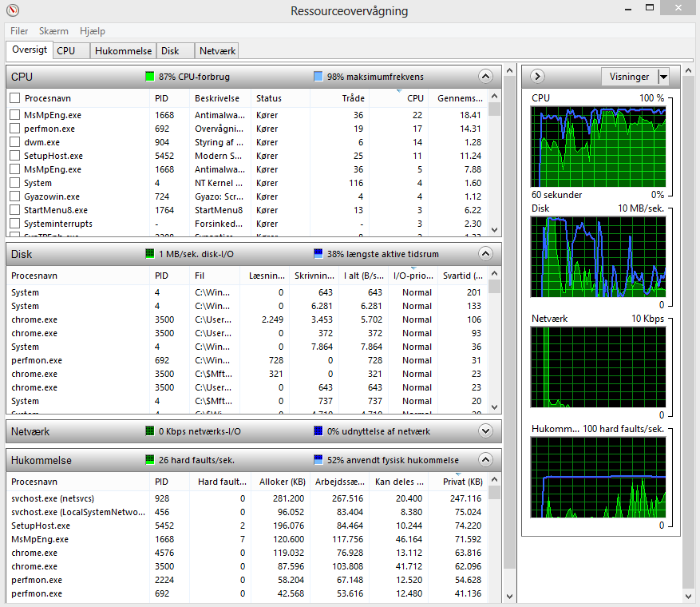Viewport: 700px width, 607px height.
Task: Collapse the Hukommelse section
Action: pyautogui.click(x=486, y=459)
